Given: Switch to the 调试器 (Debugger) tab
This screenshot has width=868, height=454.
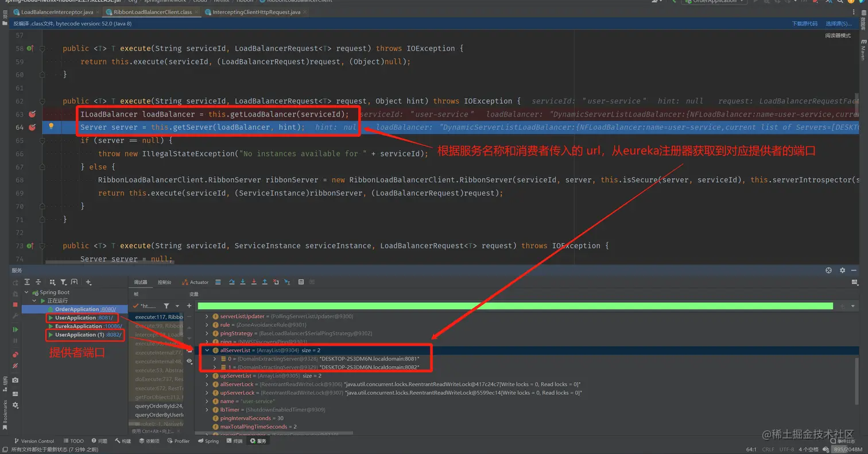Looking at the screenshot, I should coord(141,282).
